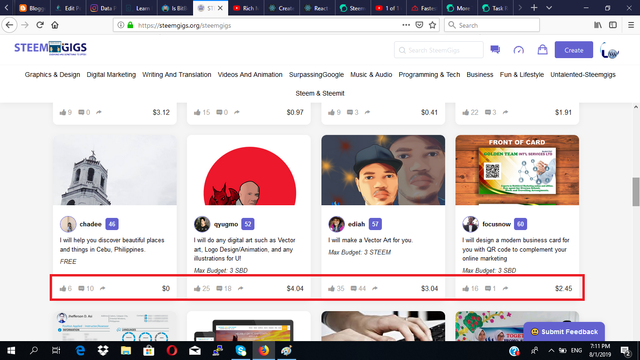Open the SteemGigs messages chat icon

click(x=495, y=50)
